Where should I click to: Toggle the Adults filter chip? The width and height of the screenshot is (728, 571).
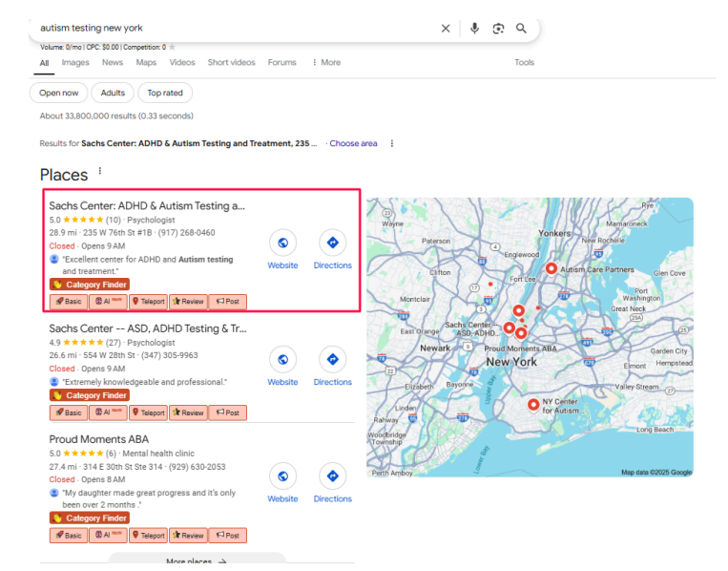pos(113,93)
